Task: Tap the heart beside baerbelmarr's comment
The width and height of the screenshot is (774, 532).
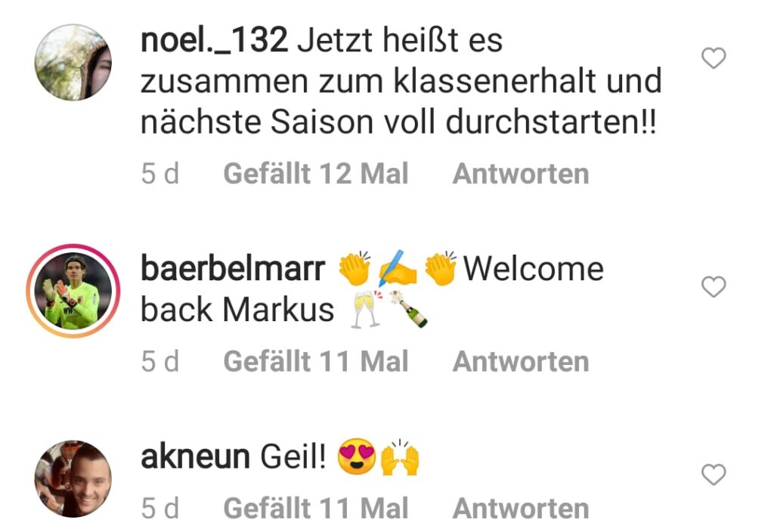Action: 714,286
